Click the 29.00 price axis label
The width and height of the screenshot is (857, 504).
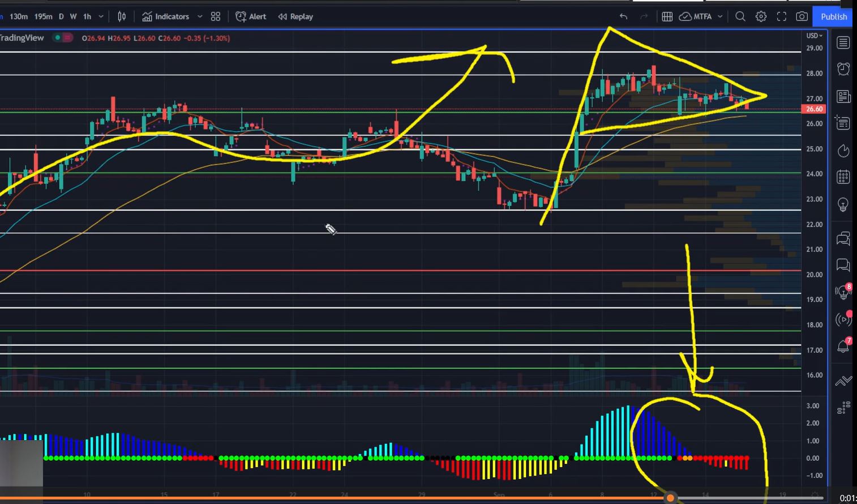point(814,48)
